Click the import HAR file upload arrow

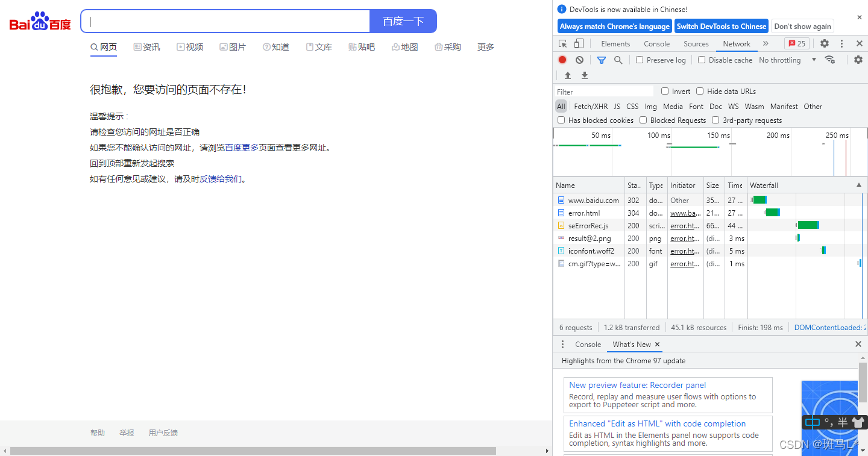pos(567,75)
